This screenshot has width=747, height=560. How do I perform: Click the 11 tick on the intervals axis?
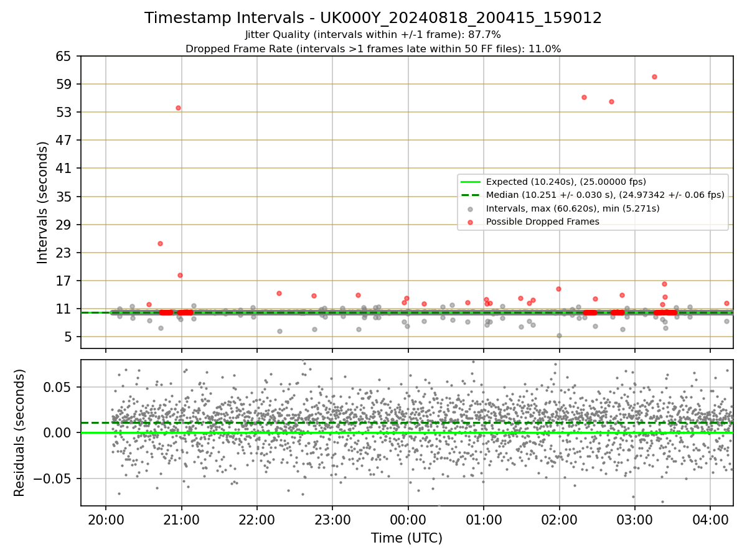click(x=63, y=309)
